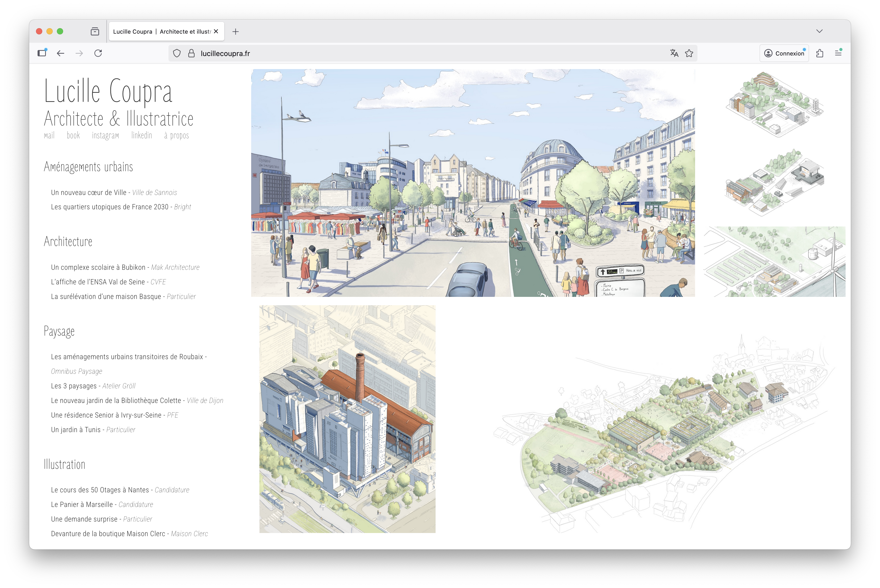880x588 pixels.
Task: Click the translate page icon
Action: [674, 53]
